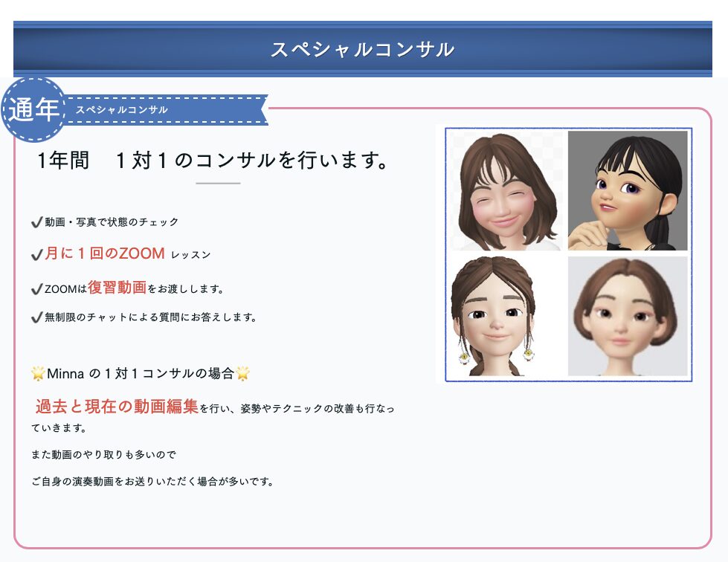Click checkmark beside 無制限のチャット
This screenshot has height=562, width=728.
(36, 317)
